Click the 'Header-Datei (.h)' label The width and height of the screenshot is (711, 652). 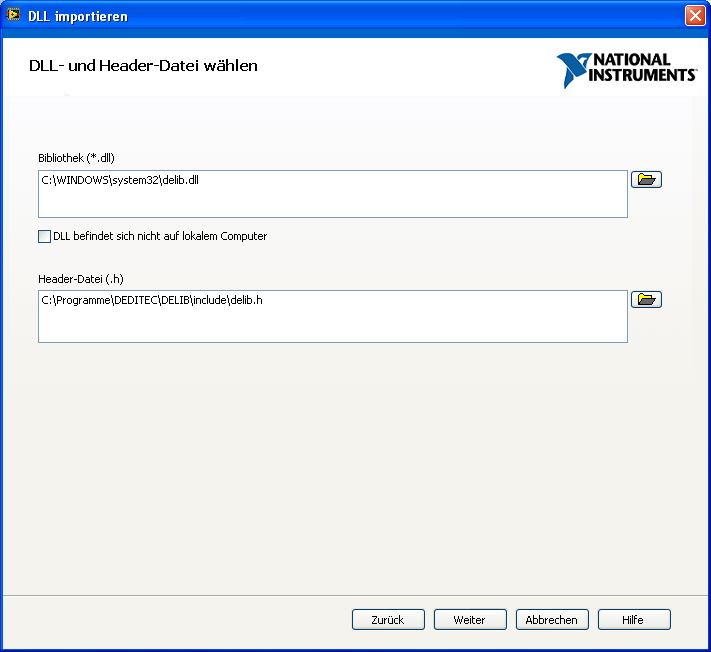(80, 278)
